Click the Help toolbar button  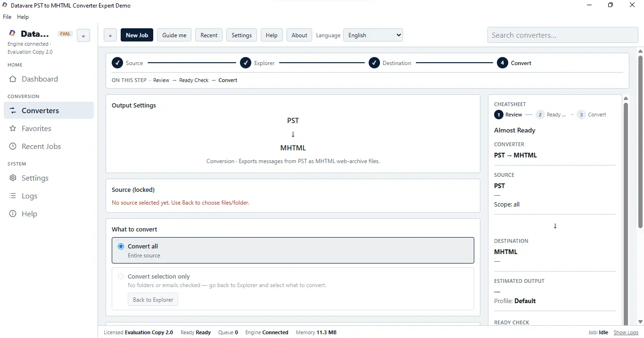coord(272,35)
